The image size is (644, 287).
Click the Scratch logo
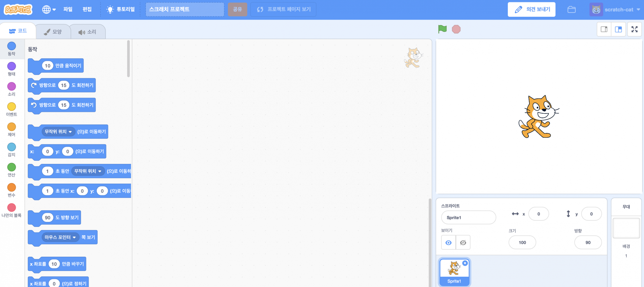tap(18, 10)
